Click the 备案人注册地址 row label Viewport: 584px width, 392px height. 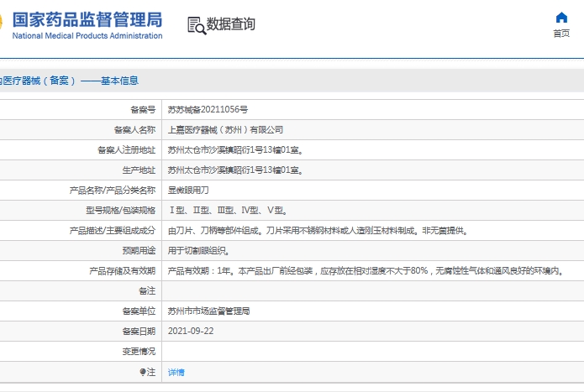click(x=127, y=150)
